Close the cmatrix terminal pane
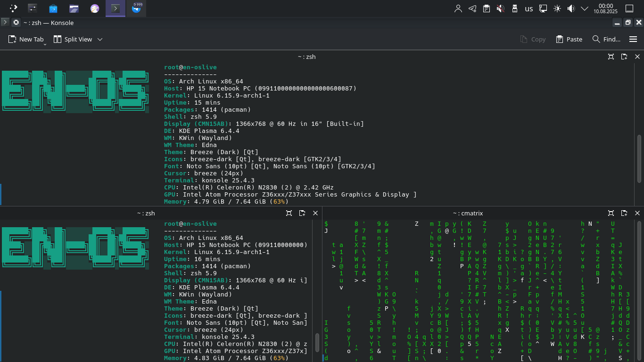Image resolution: width=644 pixels, height=362 pixels. [x=637, y=213]
